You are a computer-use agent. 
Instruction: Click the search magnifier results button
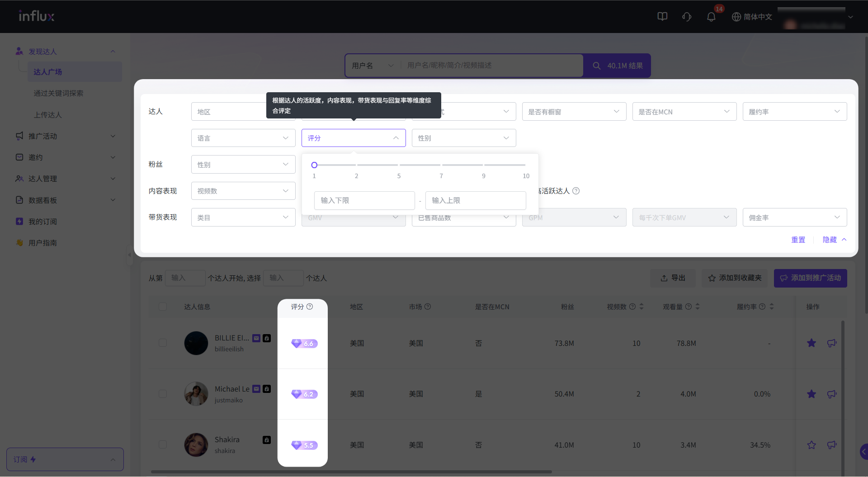coord(617,66)
